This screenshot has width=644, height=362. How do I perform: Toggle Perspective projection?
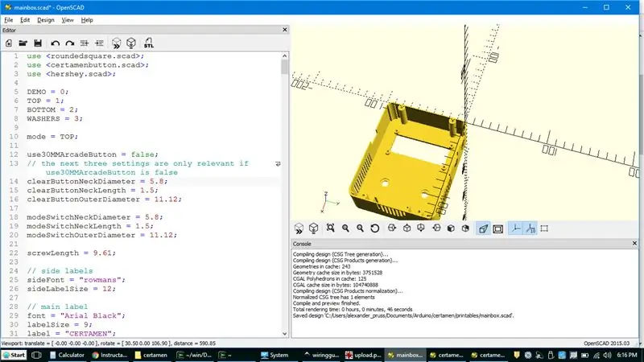coord(483,228)
